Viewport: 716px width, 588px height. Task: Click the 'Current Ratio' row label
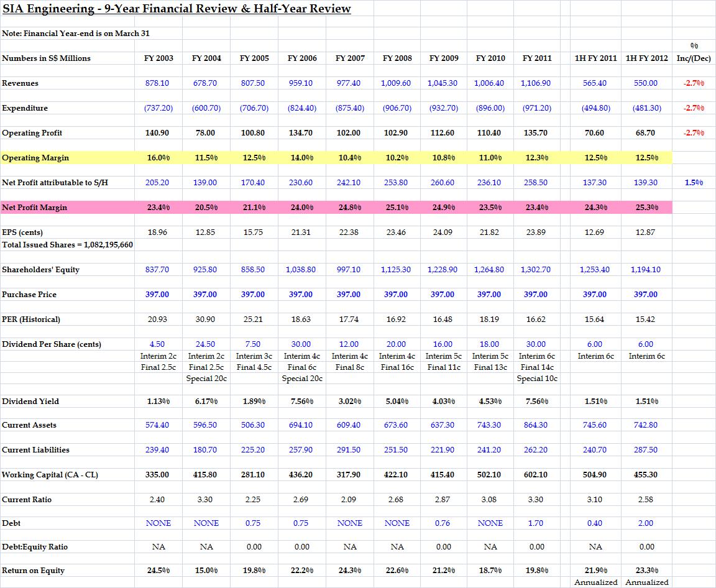click(27, 500)
